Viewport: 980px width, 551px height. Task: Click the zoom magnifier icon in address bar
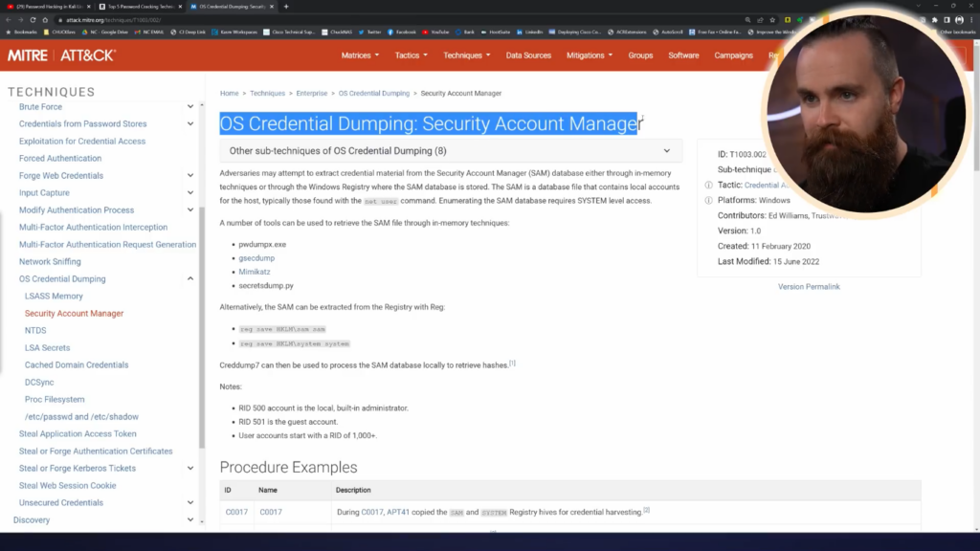tap(747, 20)
